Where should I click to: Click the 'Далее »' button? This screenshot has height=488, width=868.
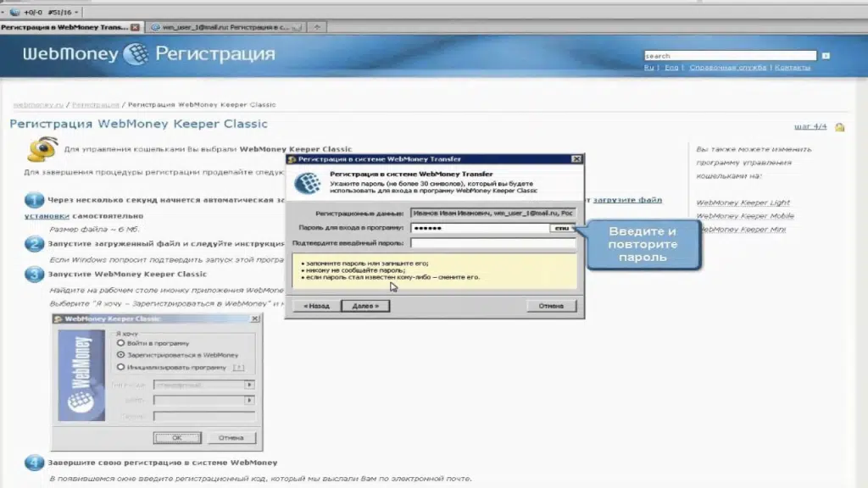point(365,306)
